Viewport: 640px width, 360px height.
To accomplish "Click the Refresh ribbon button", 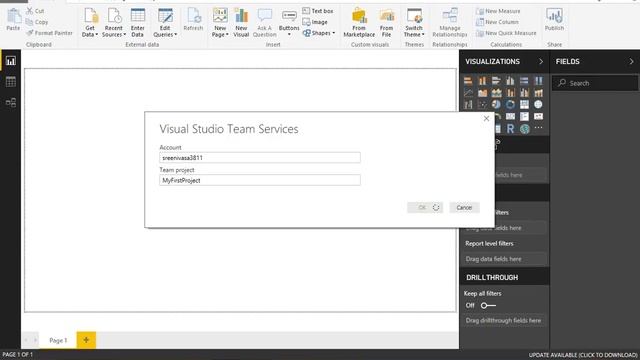I will pyautogui.click(x=193, y=20).
